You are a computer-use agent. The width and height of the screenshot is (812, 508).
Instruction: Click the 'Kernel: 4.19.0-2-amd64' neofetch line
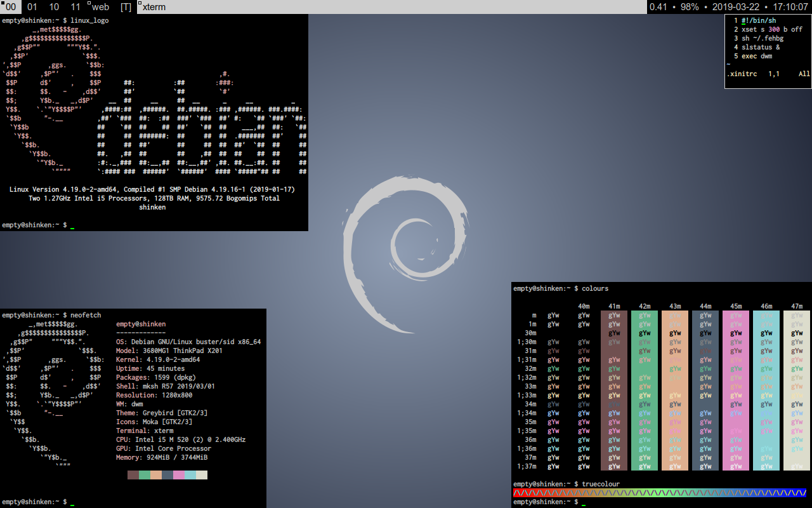pyautogui.click(x=158, y=359)
